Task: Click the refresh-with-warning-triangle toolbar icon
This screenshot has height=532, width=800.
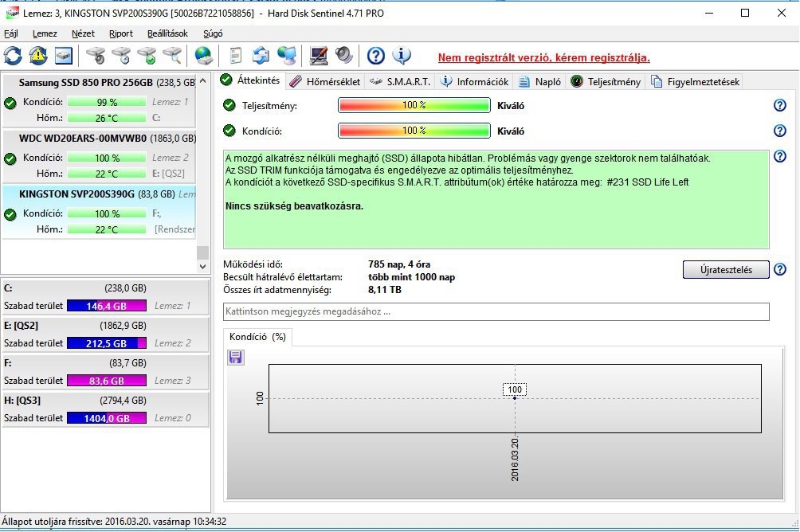Action: click(38, 56)
